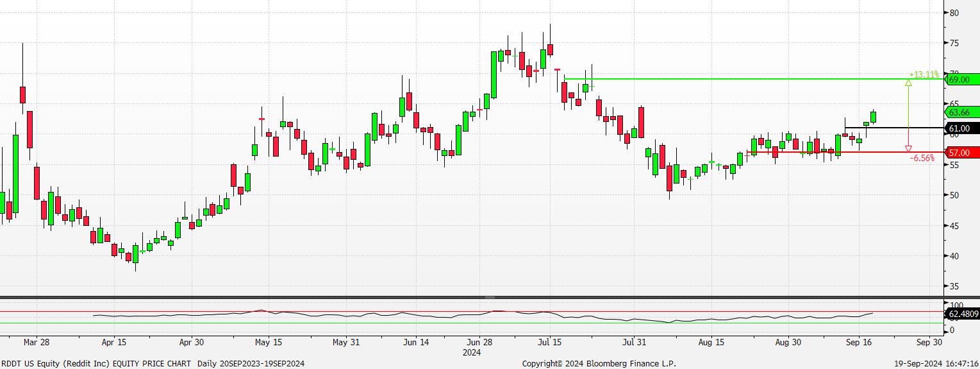Image resolution: width=980 pixels, height=369 pixels.
Task: Click the 62.4809 RSI value tag
Action: pyautogui.click(x=962, y=314)
